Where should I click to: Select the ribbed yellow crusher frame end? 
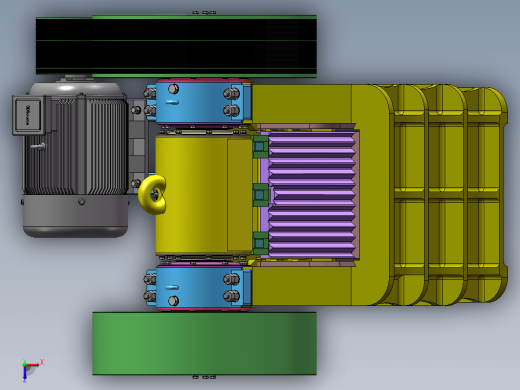447,195
